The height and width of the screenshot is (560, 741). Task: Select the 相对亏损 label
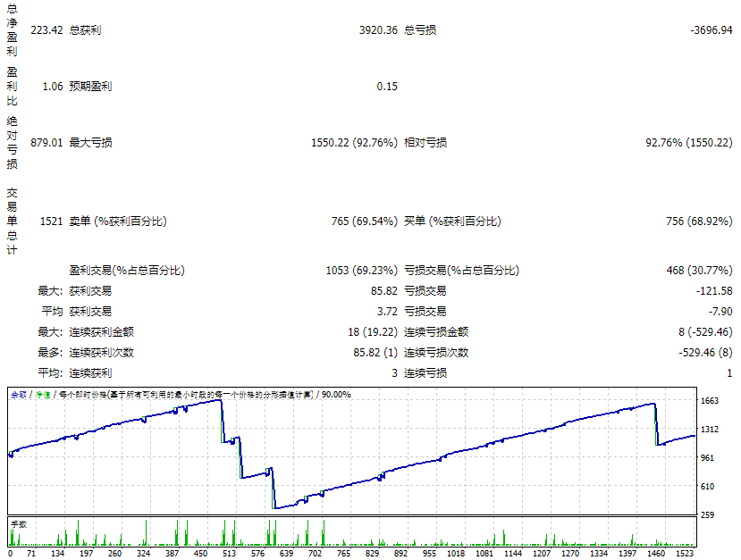(425, 143)
